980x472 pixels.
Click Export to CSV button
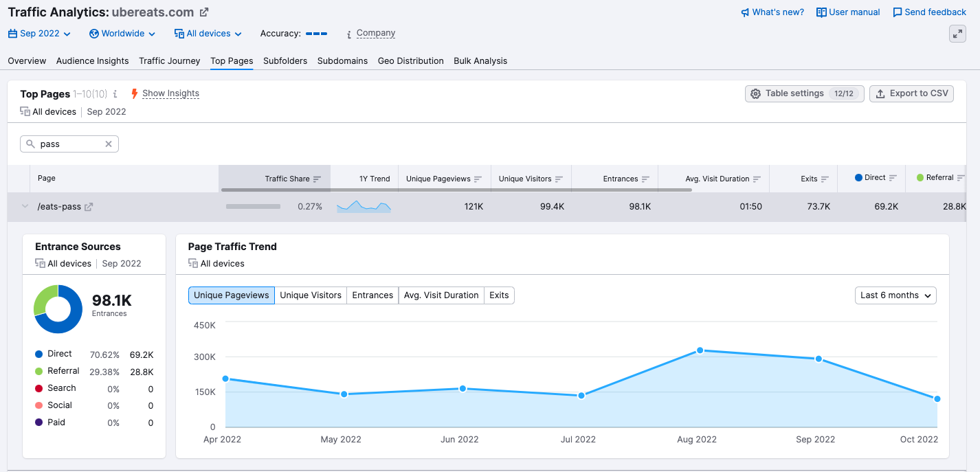[911, 93]
